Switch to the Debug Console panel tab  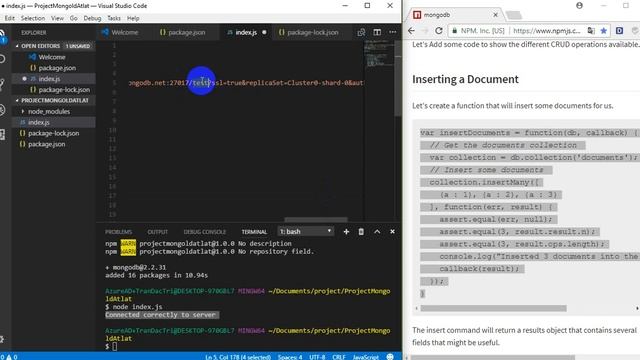[204, 232]
